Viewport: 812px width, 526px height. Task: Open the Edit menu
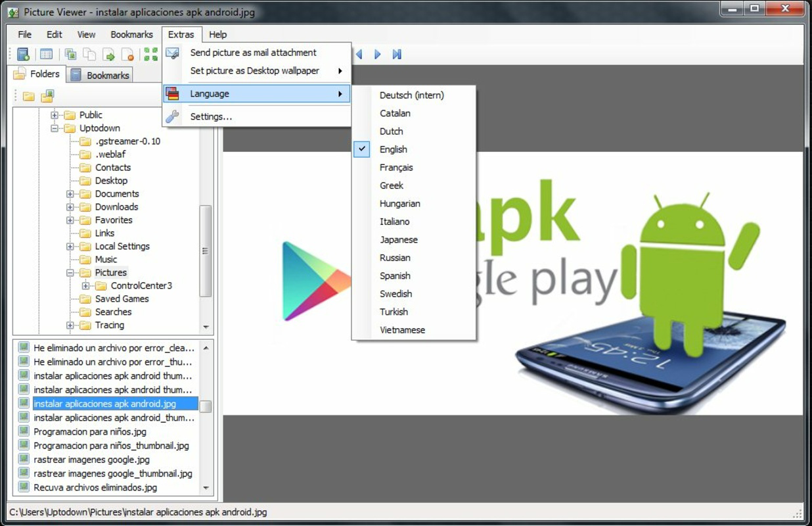(55, 35)
